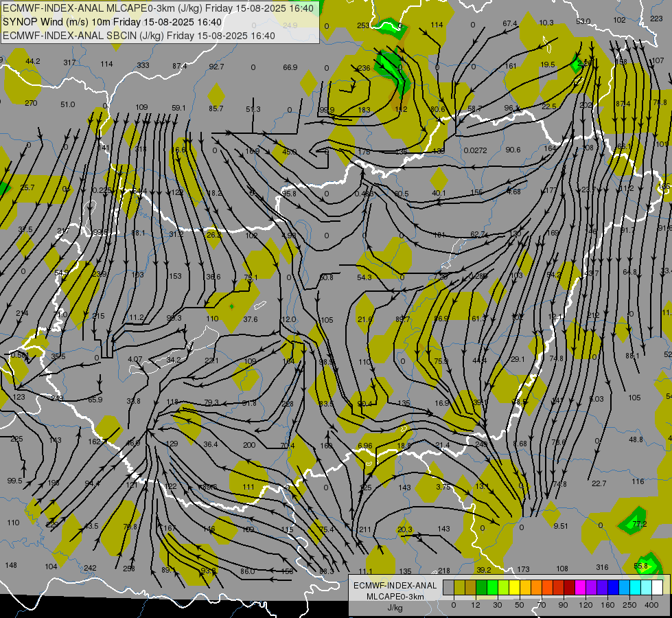672x618 pixels.
Task: Click the legend unit label 'J/kg'
Action: [395, 608]
